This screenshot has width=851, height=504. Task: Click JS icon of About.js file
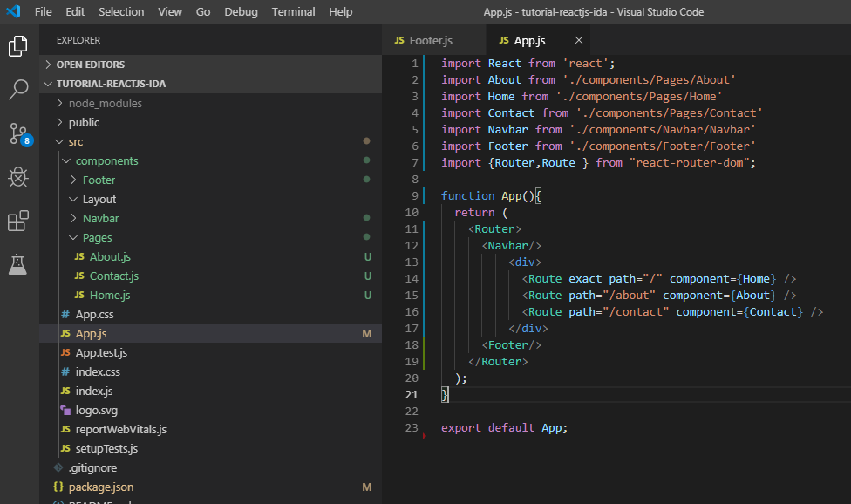79,256
